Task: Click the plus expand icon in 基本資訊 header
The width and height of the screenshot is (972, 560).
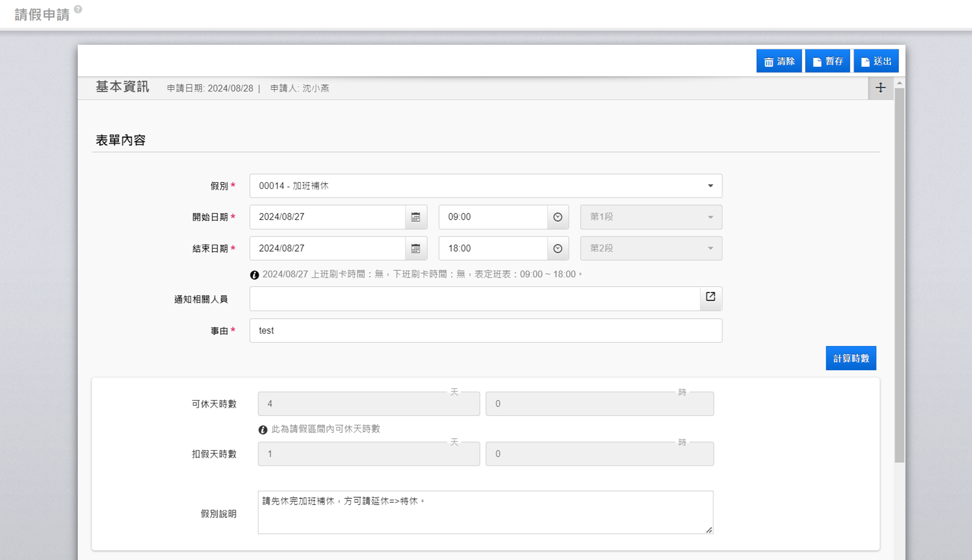Action: [x=880, y=88]
